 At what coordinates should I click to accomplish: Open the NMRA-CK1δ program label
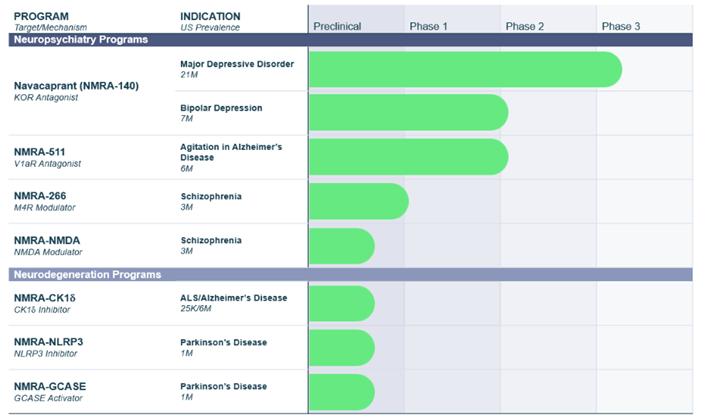46,298
